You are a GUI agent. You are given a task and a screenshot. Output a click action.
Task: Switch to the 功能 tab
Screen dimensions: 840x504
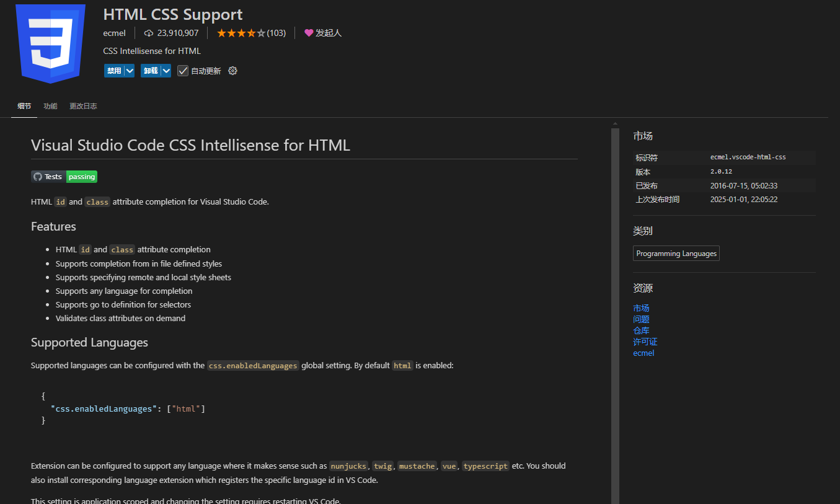pyautogui.click(x=50, y=106)
